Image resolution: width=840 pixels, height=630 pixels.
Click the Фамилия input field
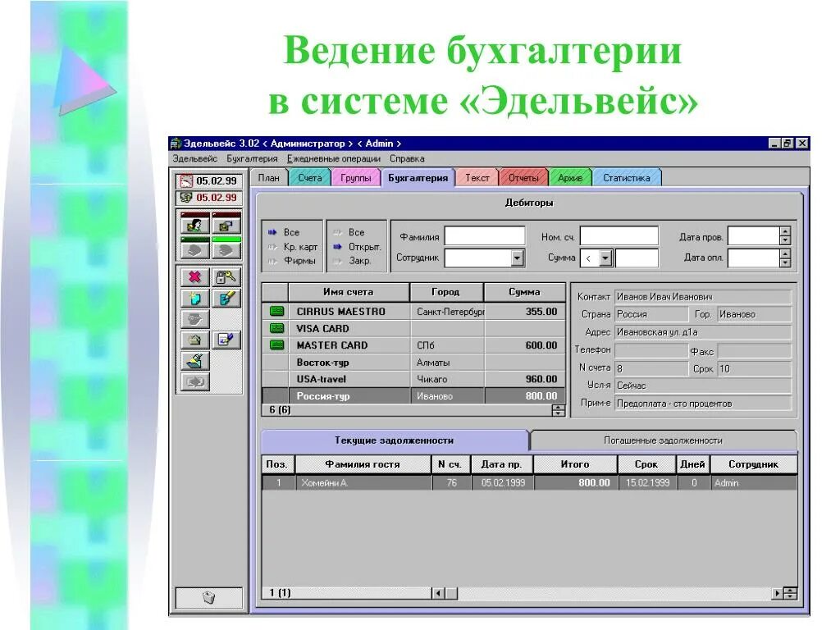[484, 235]
